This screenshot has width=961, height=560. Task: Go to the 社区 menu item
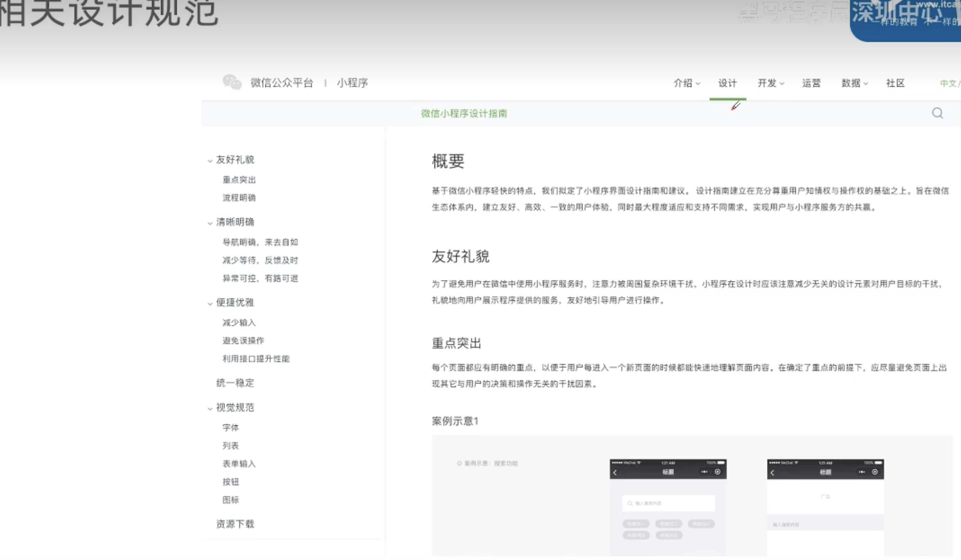(895, 83)
